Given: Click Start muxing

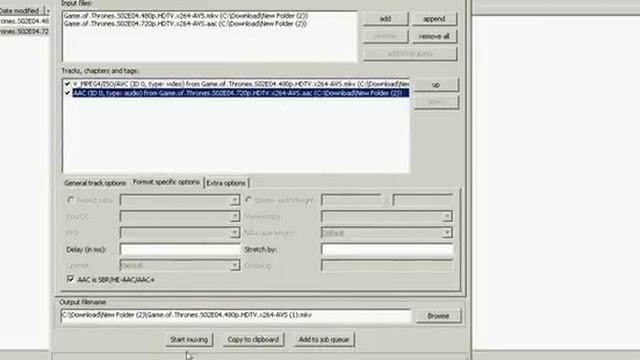Looking at the screenshot, I should (x=189, y=340).
